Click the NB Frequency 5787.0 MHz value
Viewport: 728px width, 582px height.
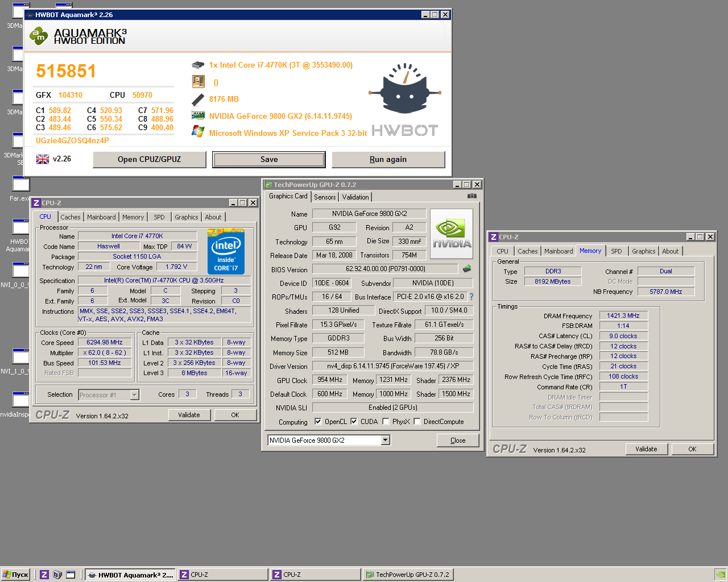tap(666, 292)
